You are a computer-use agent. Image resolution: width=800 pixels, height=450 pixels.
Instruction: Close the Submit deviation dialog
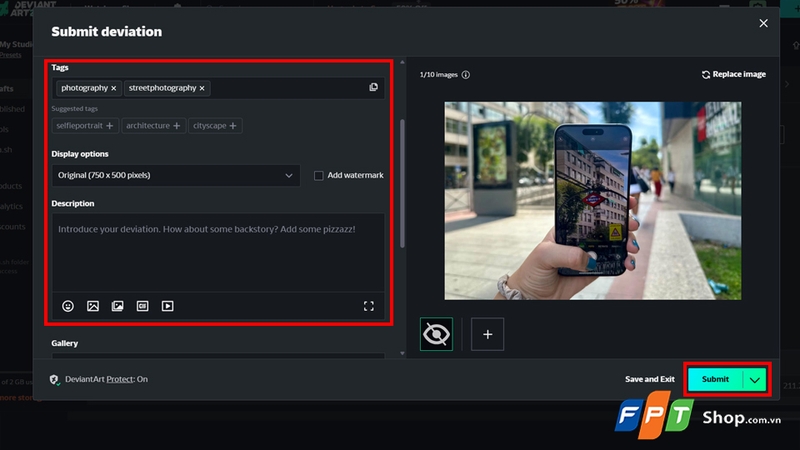point(763,23)
